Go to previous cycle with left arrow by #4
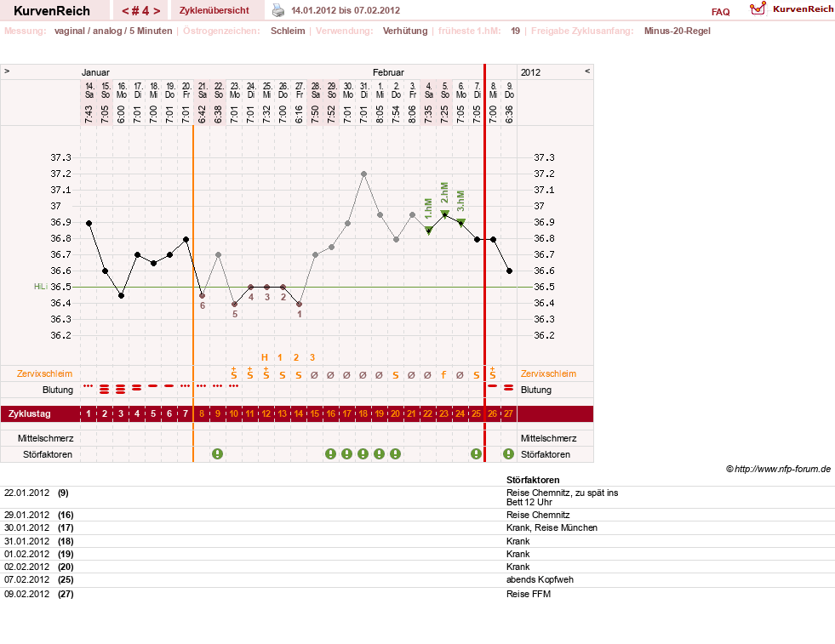 click(x=125, y=11)
